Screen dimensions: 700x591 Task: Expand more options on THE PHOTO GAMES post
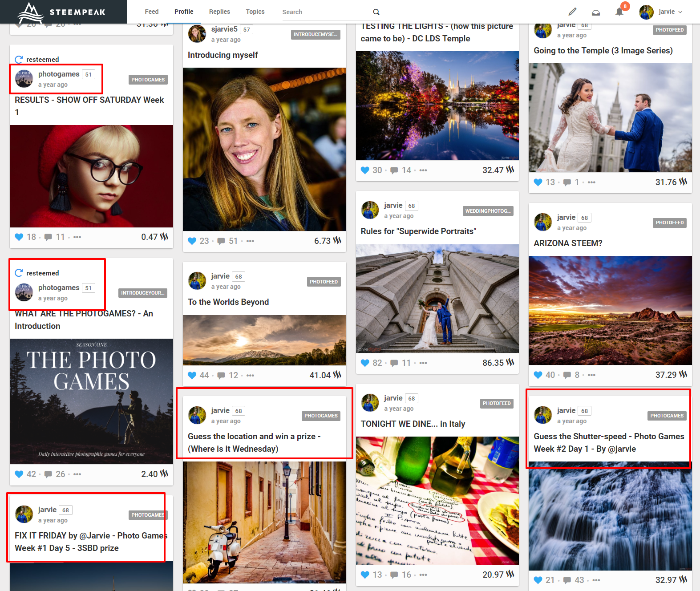pos(77,474)
